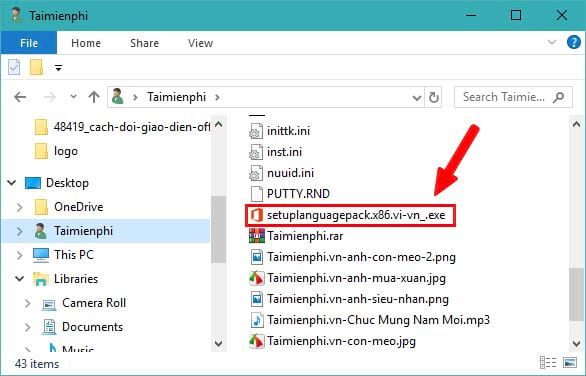
Task: Switch to the Home tab
Action: coord(86,43)
